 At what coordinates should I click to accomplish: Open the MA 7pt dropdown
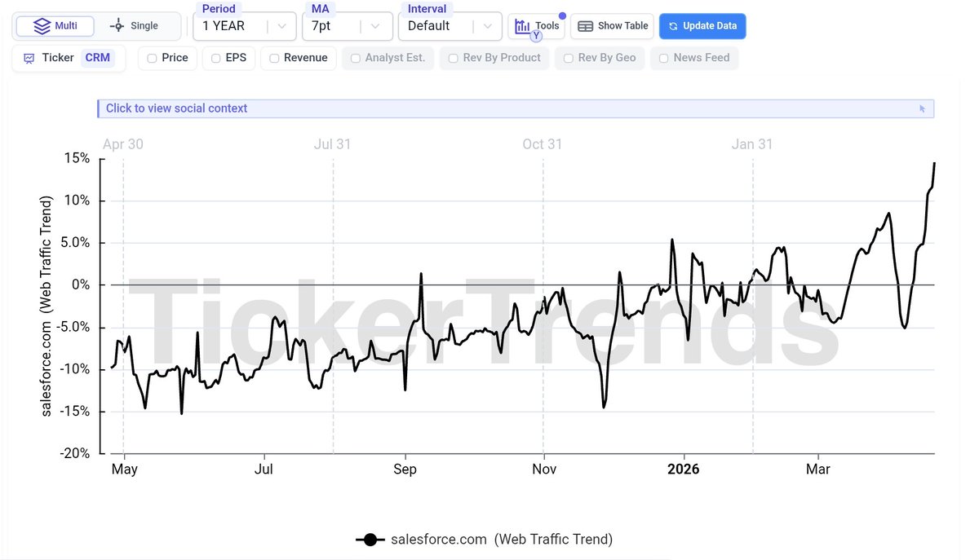347,26
